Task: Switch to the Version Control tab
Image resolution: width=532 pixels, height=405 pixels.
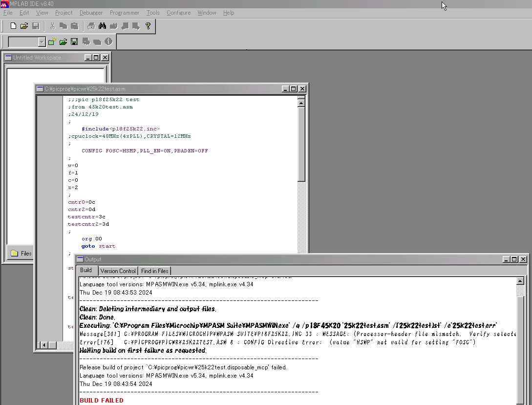Action: [118, 271]
